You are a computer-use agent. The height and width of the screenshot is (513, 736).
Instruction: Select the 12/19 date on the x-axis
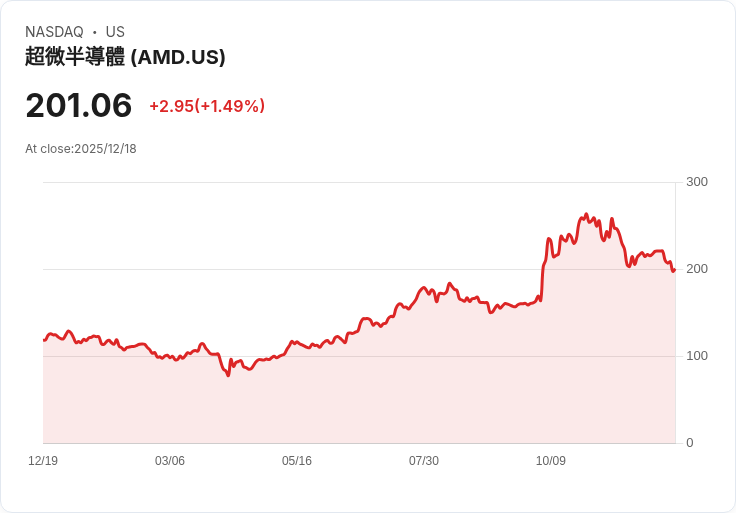click(x=43, y=461)
